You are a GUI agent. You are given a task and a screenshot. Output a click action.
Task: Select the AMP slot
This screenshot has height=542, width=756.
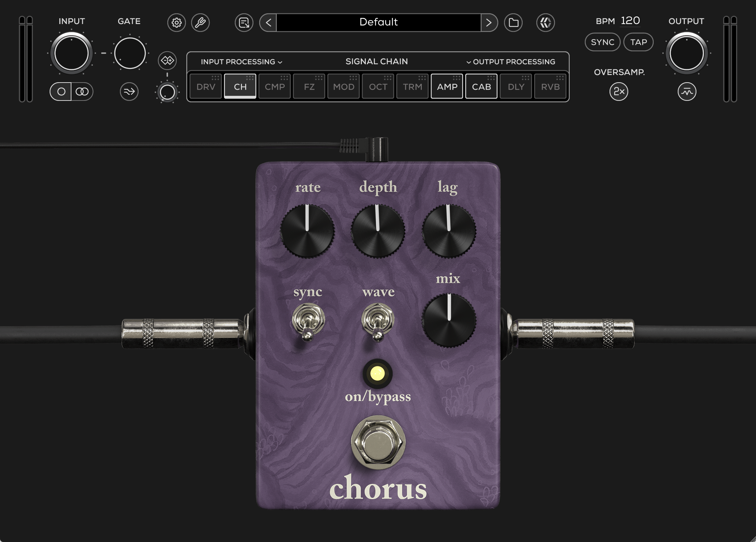447,86
